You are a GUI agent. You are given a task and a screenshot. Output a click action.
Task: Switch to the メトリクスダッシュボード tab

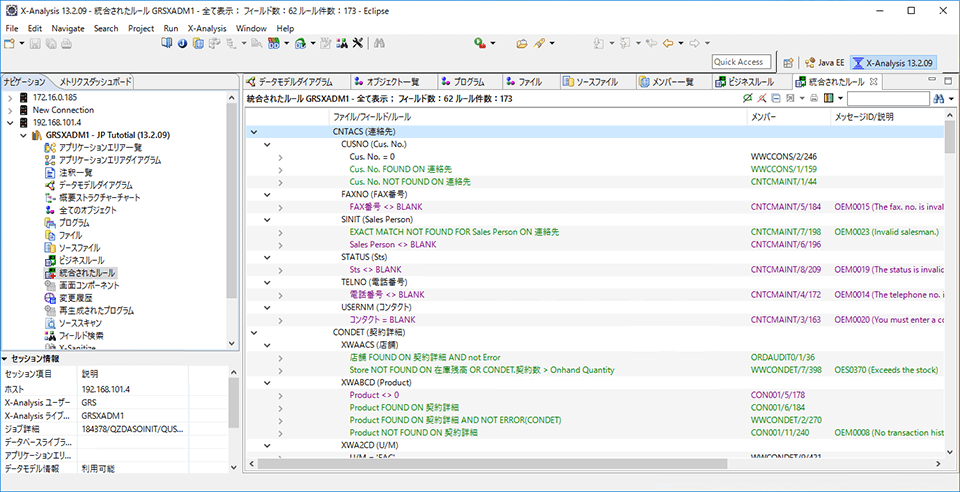95,81
